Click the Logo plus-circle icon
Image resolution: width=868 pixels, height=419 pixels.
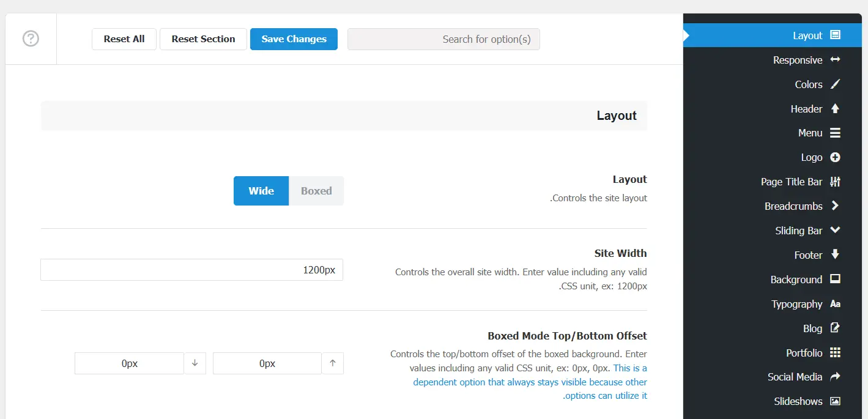pos(835,157)
